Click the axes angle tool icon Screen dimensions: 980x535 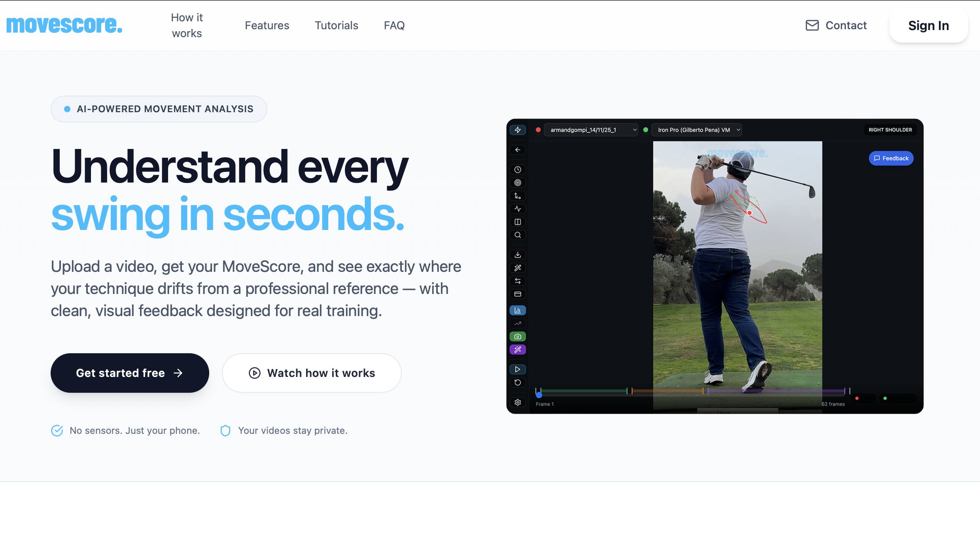[x=517, y=196]
